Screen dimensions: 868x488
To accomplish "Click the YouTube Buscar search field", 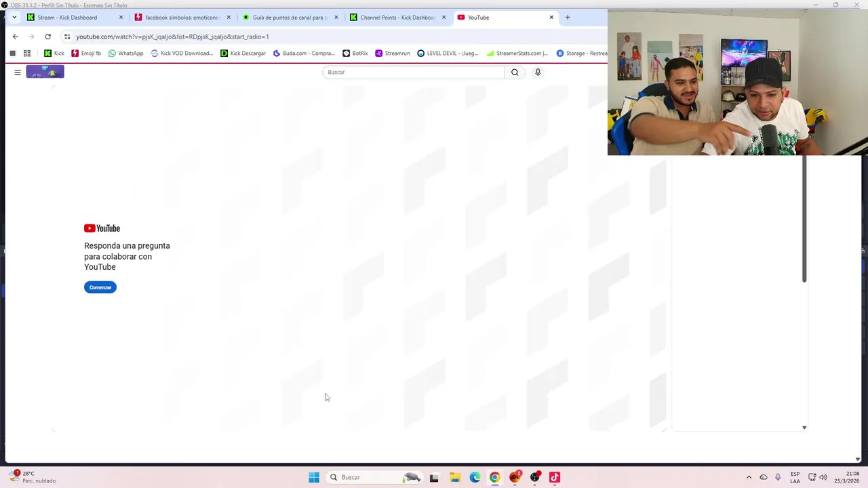I will [x=414, y=72].
